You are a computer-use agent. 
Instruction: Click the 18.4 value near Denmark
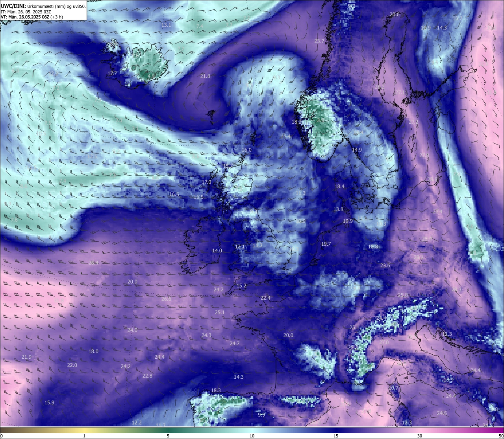[339, 187]
